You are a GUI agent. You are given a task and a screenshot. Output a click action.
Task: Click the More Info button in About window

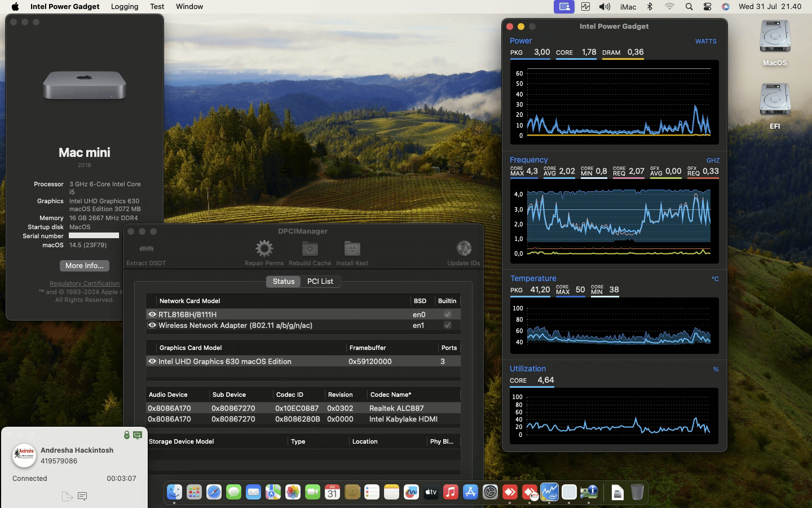click(x=84, y=265)
